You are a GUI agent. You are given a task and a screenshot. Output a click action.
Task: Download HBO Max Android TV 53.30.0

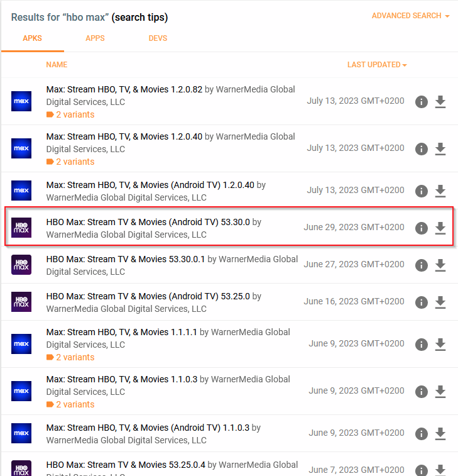click(x=440, y=228)
